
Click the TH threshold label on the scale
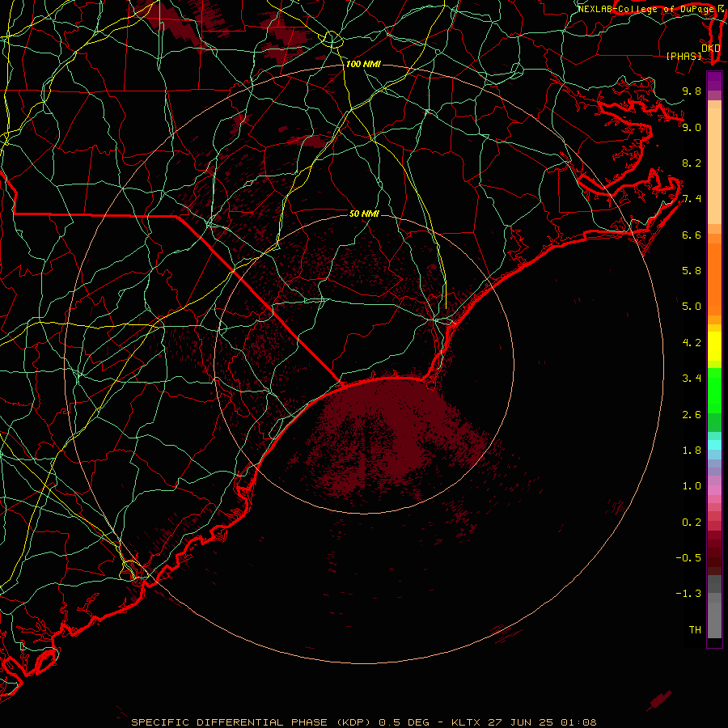point(695,629)
